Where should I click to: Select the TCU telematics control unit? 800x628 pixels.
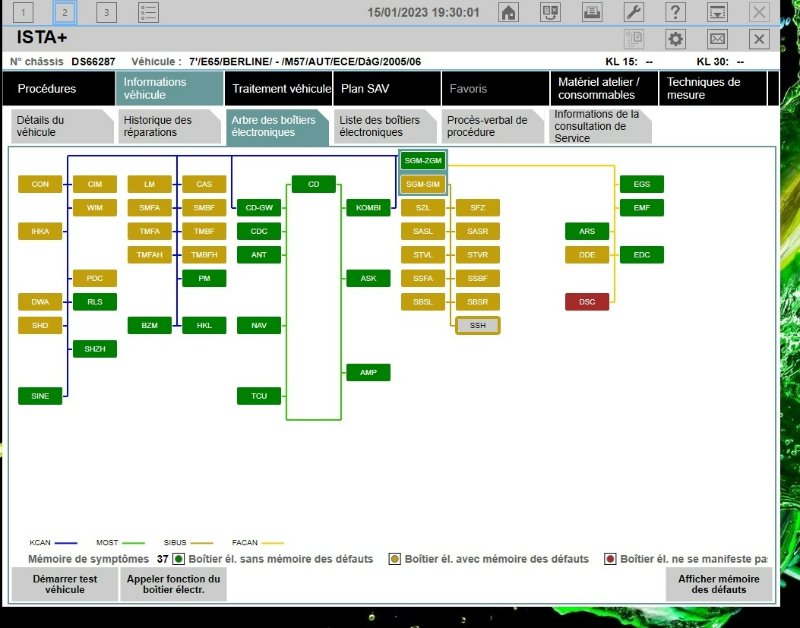[259, 396]
